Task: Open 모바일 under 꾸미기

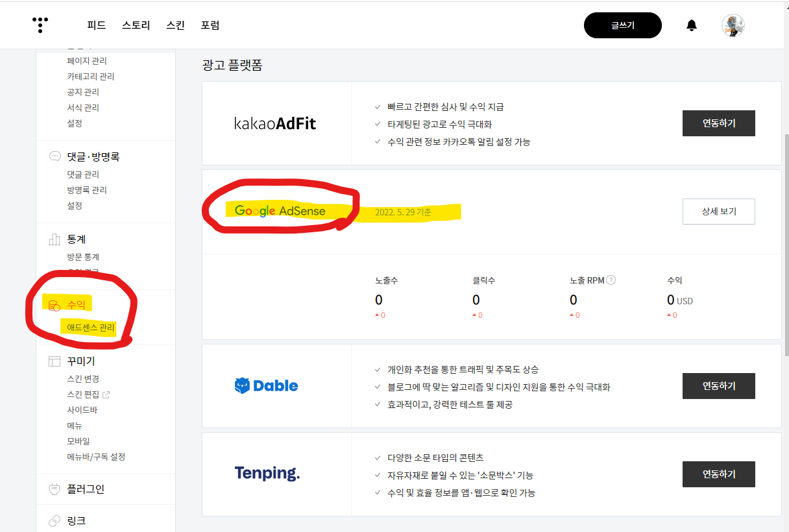Action: pos(79,441)
